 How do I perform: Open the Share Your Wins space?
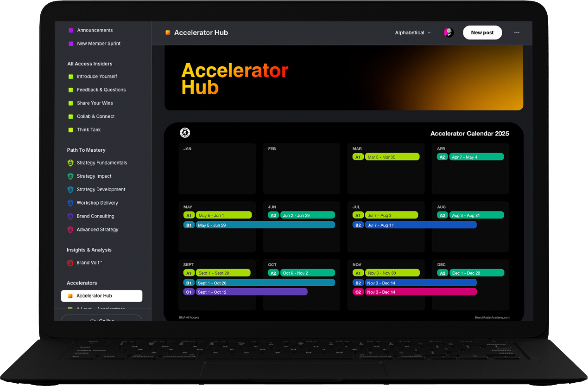point(95,103)
